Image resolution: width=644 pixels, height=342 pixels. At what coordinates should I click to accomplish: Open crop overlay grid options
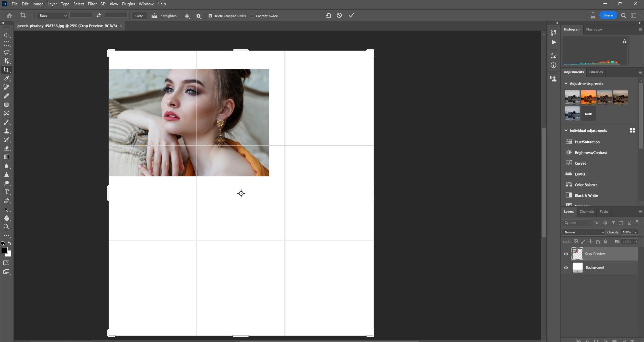coord(187,16)
